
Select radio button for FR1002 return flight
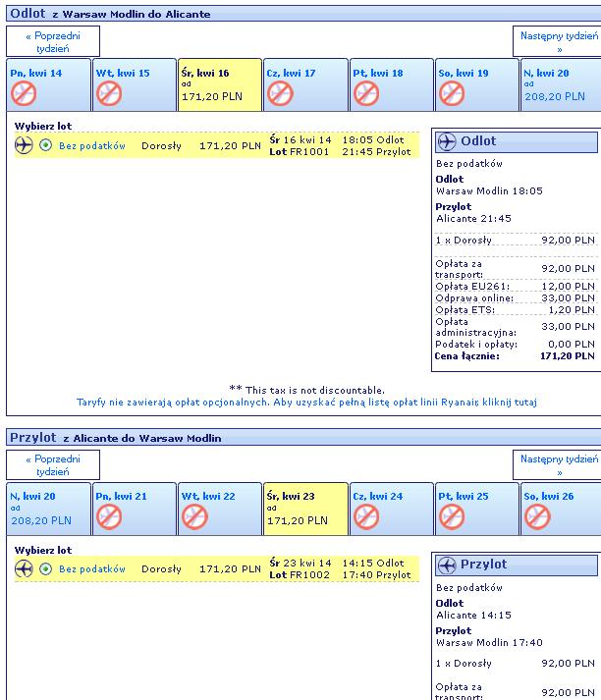(x=45, y=568)
